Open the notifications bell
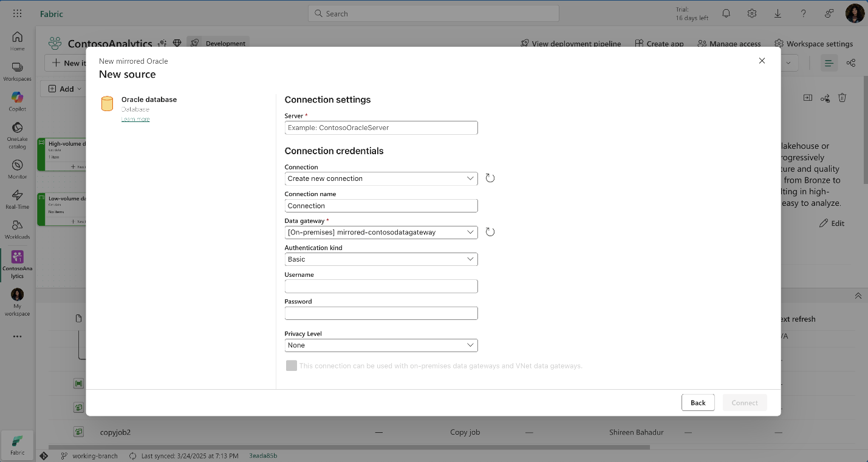Viewport: 868px width, 462px height. [726, 13]
